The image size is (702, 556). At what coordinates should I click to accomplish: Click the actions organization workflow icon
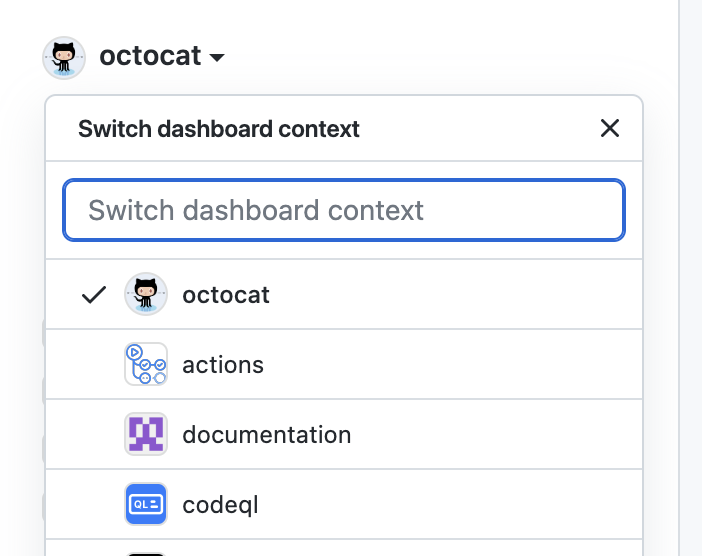coord(145,365)
